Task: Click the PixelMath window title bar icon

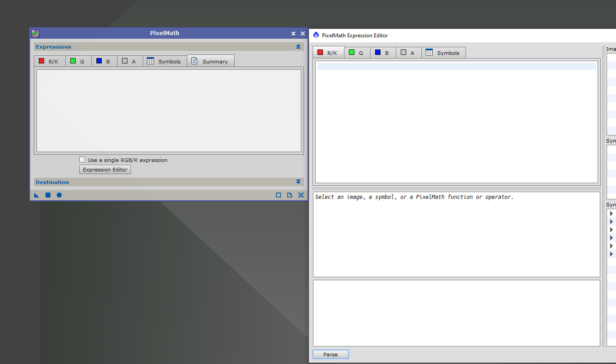Action: coord(35,33)
